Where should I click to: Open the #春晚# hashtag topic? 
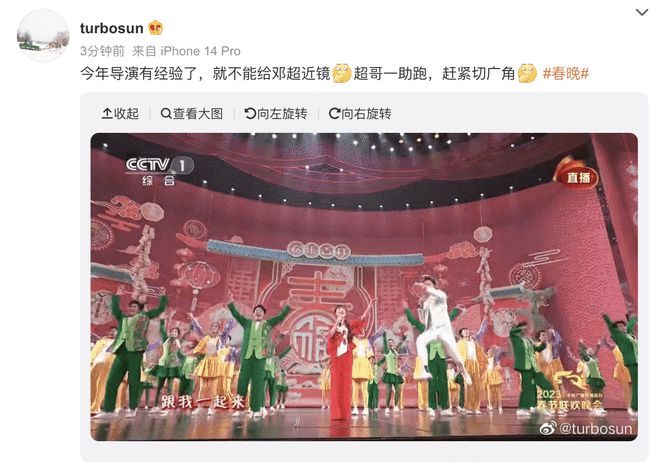click(x=565, y=74)
